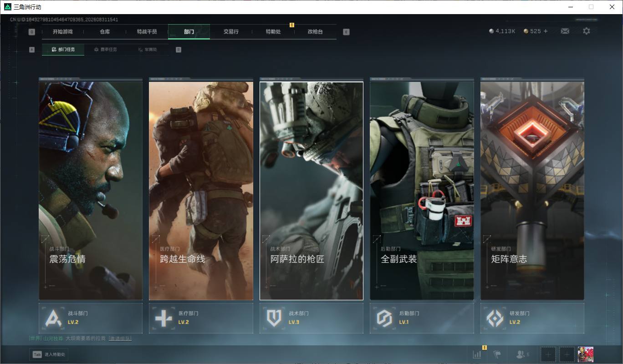Open the bar chart statistics icon

tap(477, 354)
